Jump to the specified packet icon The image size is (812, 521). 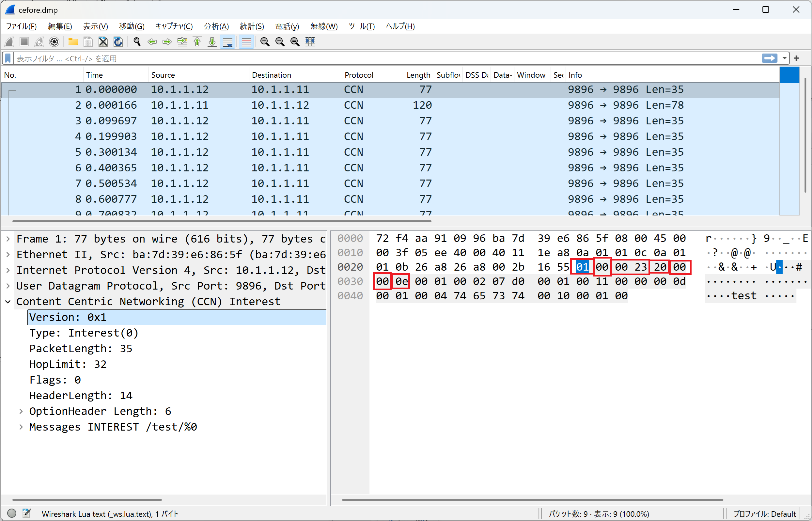182,41
